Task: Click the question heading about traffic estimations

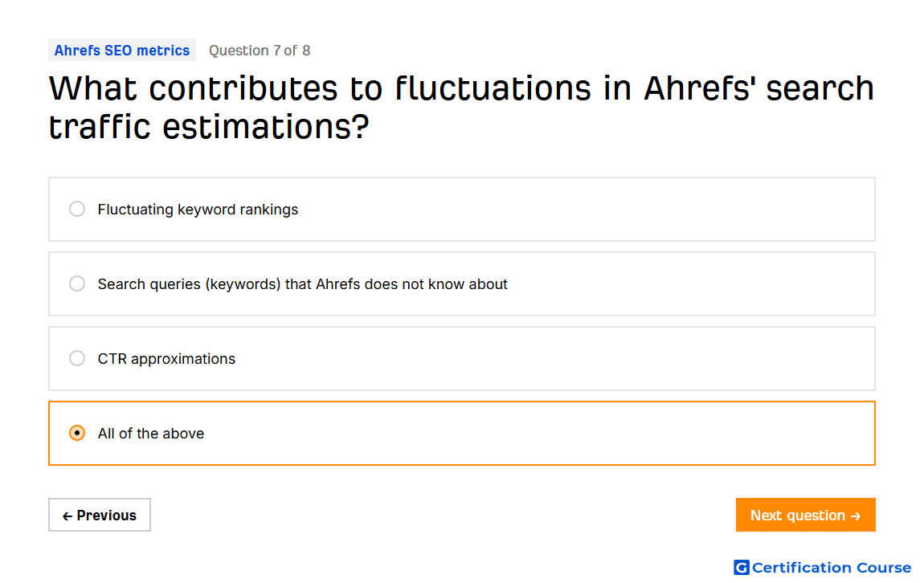Action: click(x=461, y=107)
